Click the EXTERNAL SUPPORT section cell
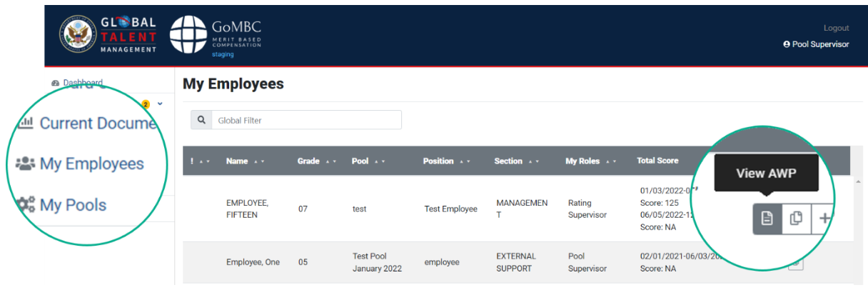Viewport: 868px width, 290px height. [515, 262]
